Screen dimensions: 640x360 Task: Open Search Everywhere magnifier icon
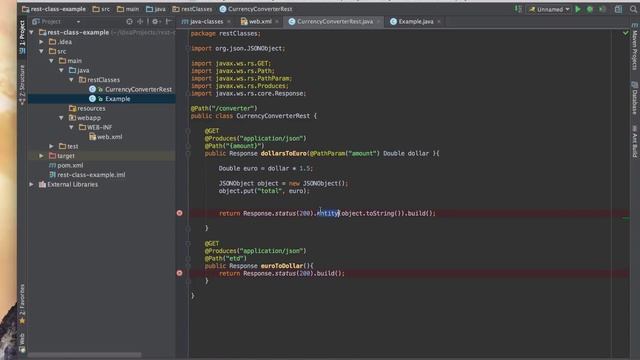pos(633,9)
